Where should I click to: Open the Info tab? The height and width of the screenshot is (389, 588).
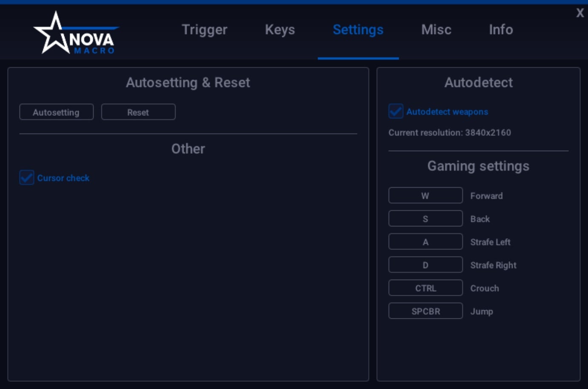[x=501, y=30]
